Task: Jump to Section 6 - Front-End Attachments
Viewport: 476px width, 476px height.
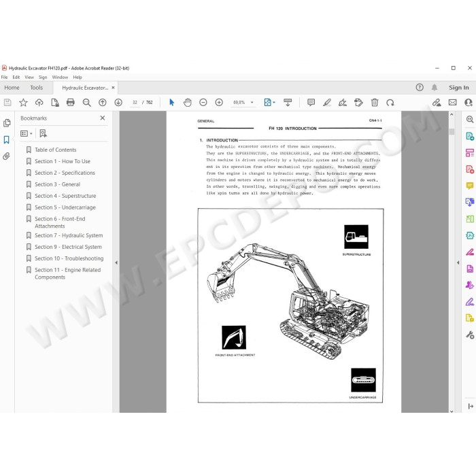Action: [x=60, y=222]
